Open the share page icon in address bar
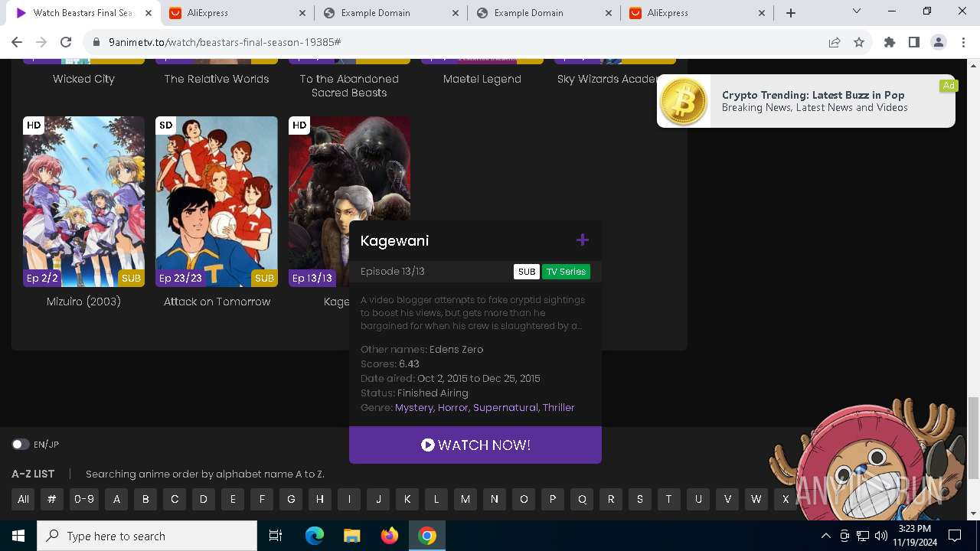 point(835,42)
